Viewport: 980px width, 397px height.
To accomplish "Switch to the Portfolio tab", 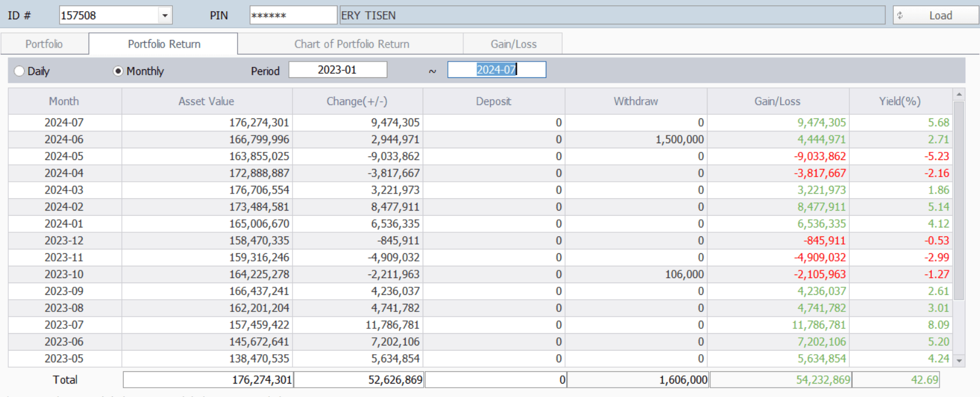I will pos(44,44).
